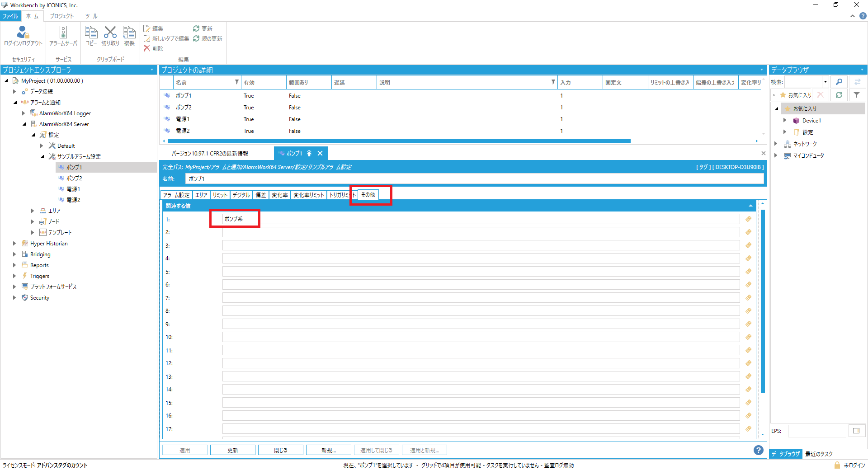Click tag browse icon for value row 10
Image resolution: width=868 pixels, height=470 pixels.
pyautogui.click(x=749, y=337)
